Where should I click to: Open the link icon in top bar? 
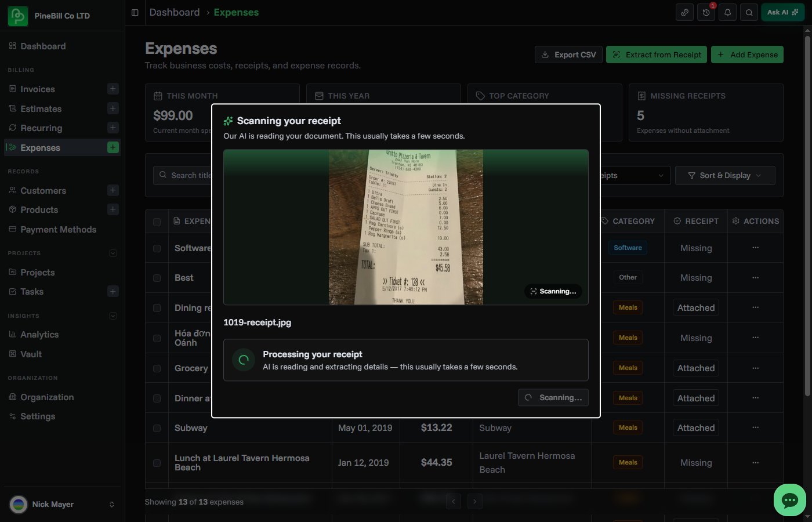pos(685,12)
